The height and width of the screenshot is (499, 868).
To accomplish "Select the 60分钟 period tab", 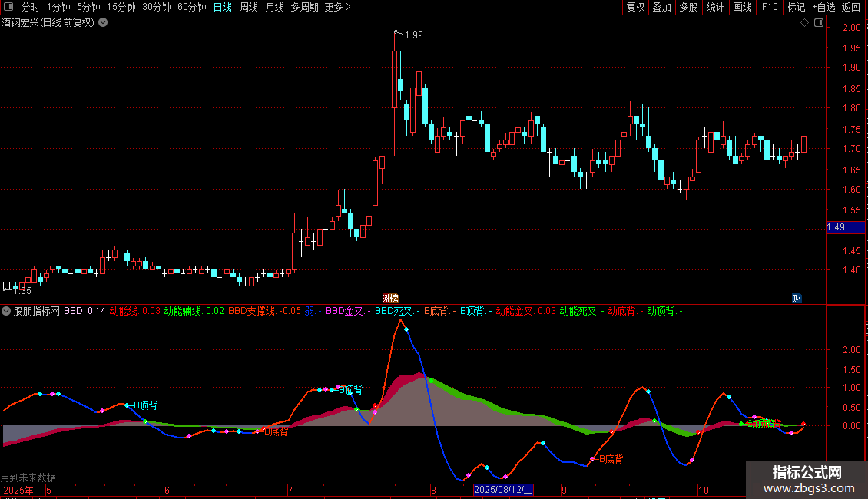I will (192, 7).
